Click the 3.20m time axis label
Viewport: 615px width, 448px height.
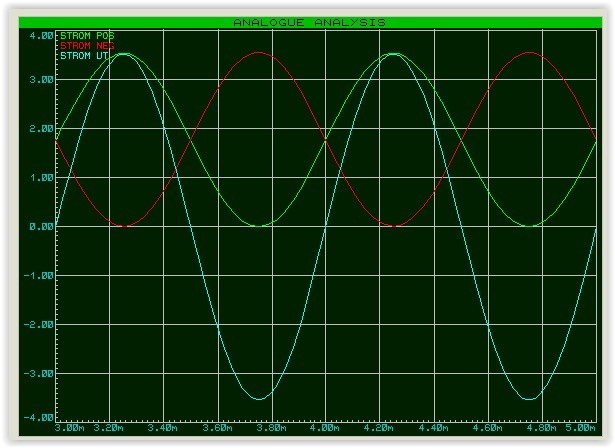pos(109,428)
